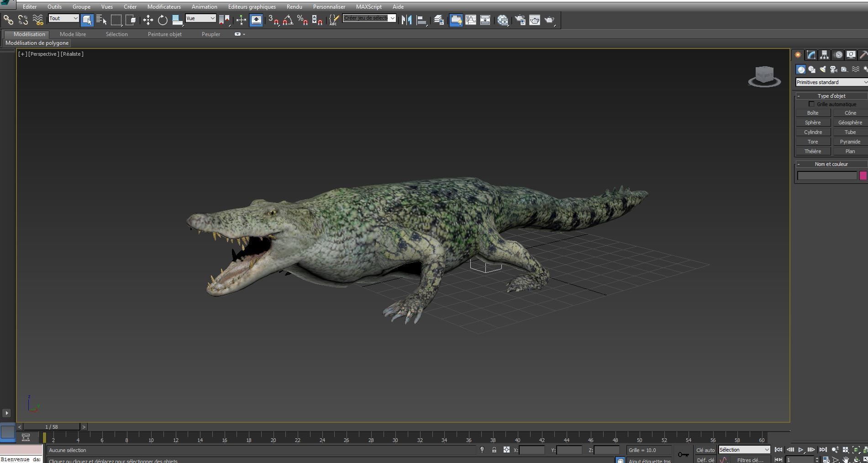Image resolution: width=868 pixels, height=463 pixels.
Task: Open the Primitives standard dropdown
Action: [x=831, y=82]
